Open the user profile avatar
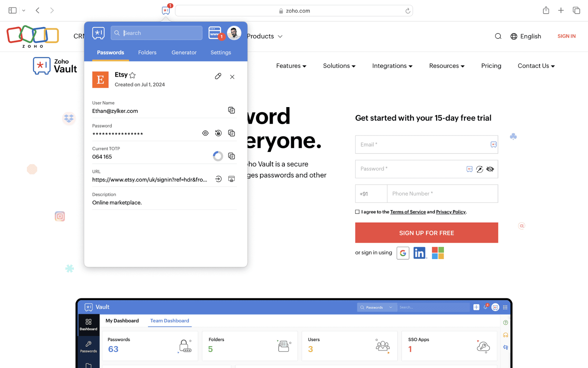Viewport: 588px width, 368px height. click(x=234, y=33)
